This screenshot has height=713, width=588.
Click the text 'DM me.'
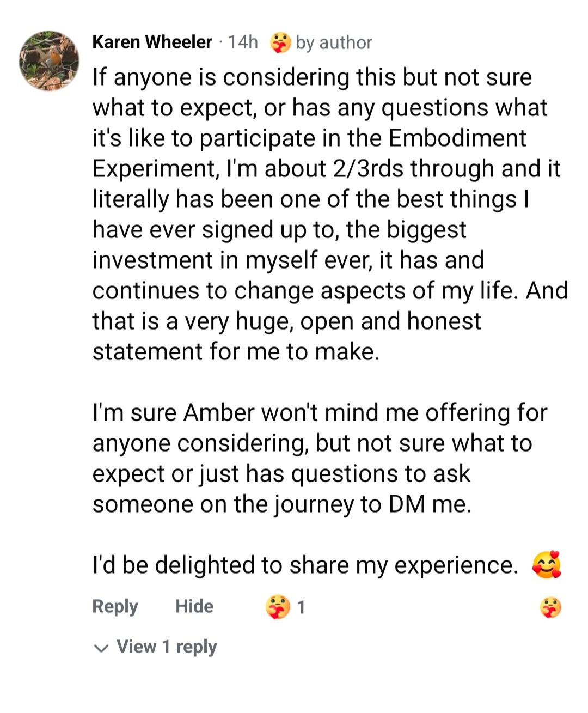click(x=430, y=504)
